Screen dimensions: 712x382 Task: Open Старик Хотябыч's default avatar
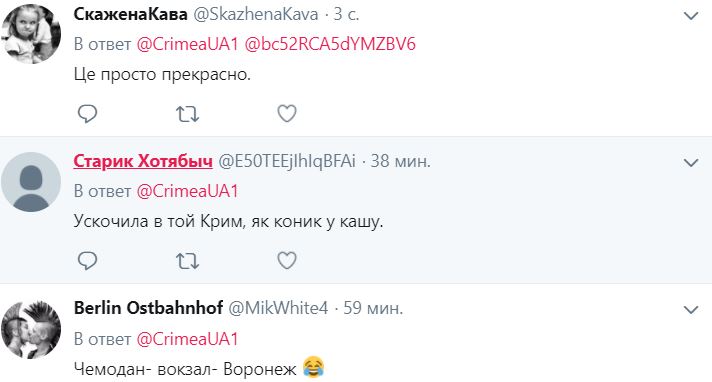[31, 181]
